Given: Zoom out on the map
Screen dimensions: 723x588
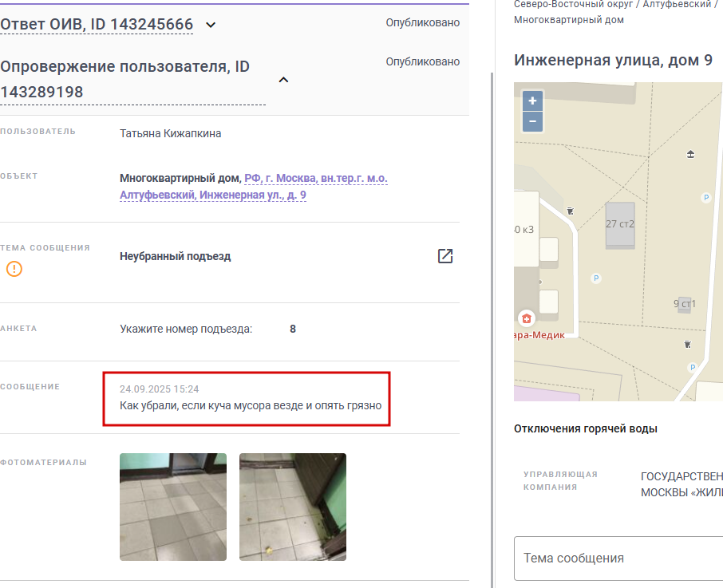Looking at the screenshot, I should pos(532,121).
